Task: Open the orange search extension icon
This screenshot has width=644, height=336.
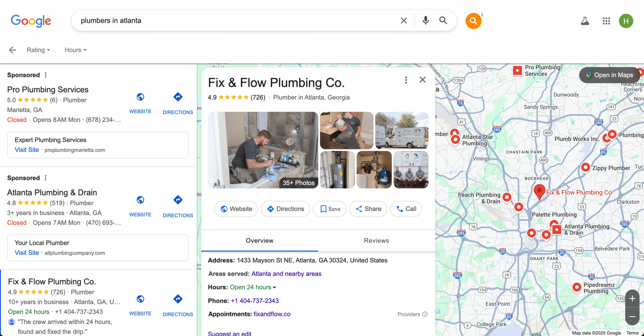Action: tap(473, 21)
